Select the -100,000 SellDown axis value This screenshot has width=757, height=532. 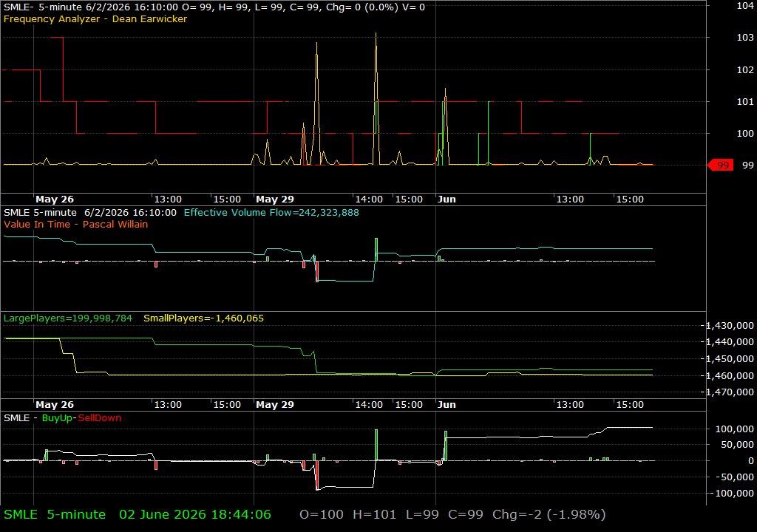click(733, 493)
